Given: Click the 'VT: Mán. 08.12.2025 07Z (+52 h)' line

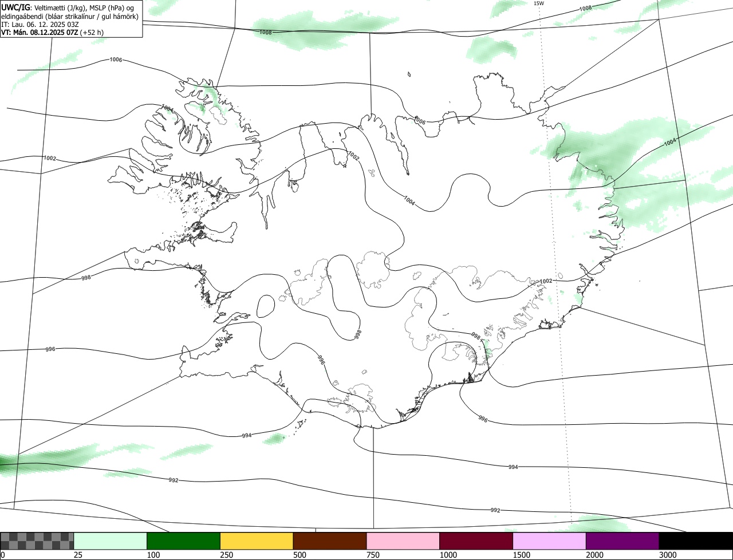Looking at the screenshot, I should point(52,33).
